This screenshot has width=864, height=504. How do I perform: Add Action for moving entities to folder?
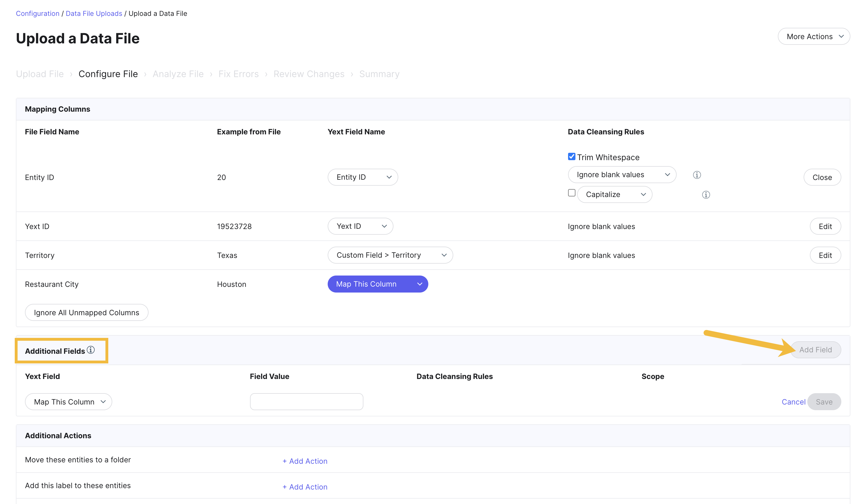pos(304,461)
